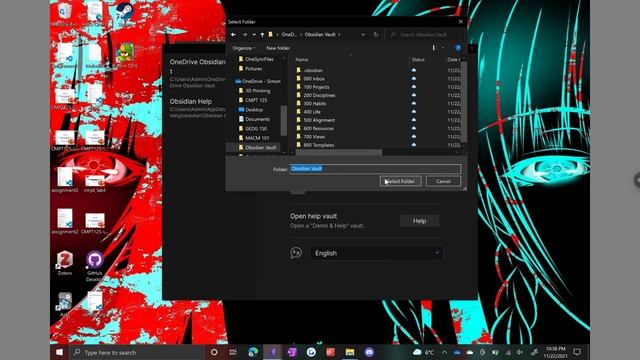
Task: Click the Zotero desktop icon
Action: click(65, 263)
